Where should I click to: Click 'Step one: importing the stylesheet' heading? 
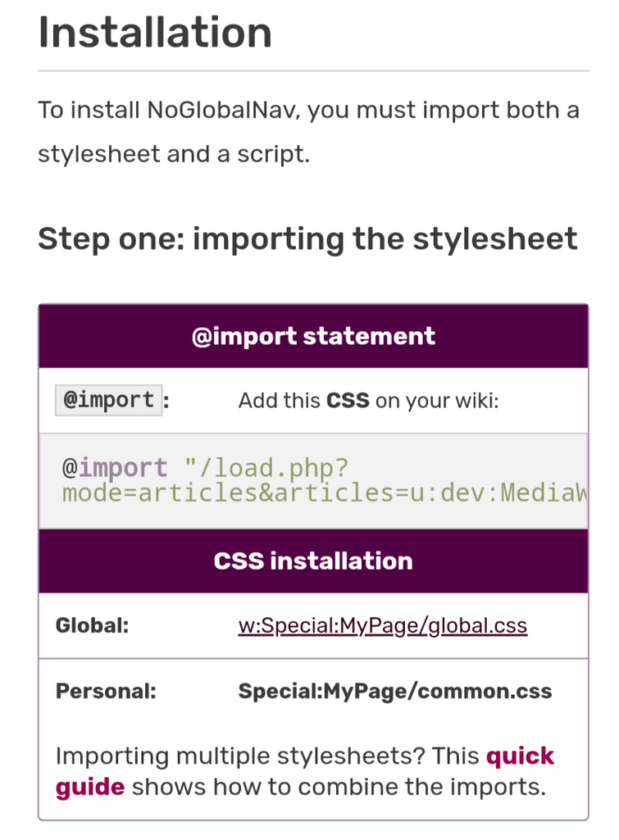[307, 239]
